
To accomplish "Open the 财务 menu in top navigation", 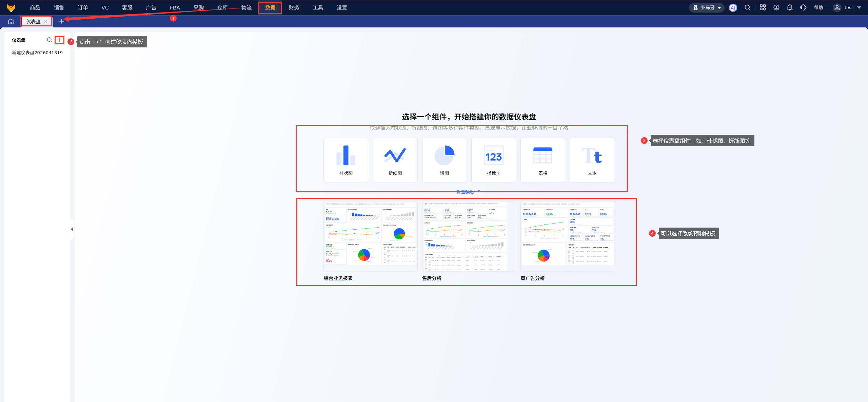I will 294,8.
